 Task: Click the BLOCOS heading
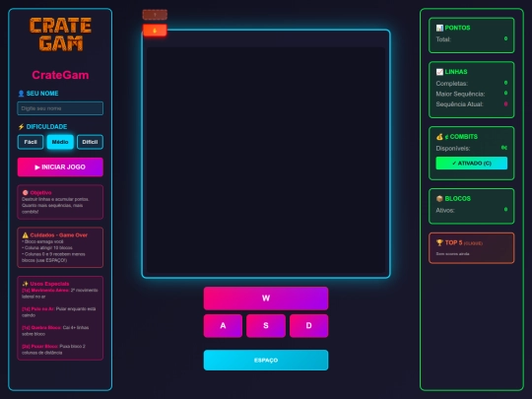pyautogui.click(x=458, y=199)
